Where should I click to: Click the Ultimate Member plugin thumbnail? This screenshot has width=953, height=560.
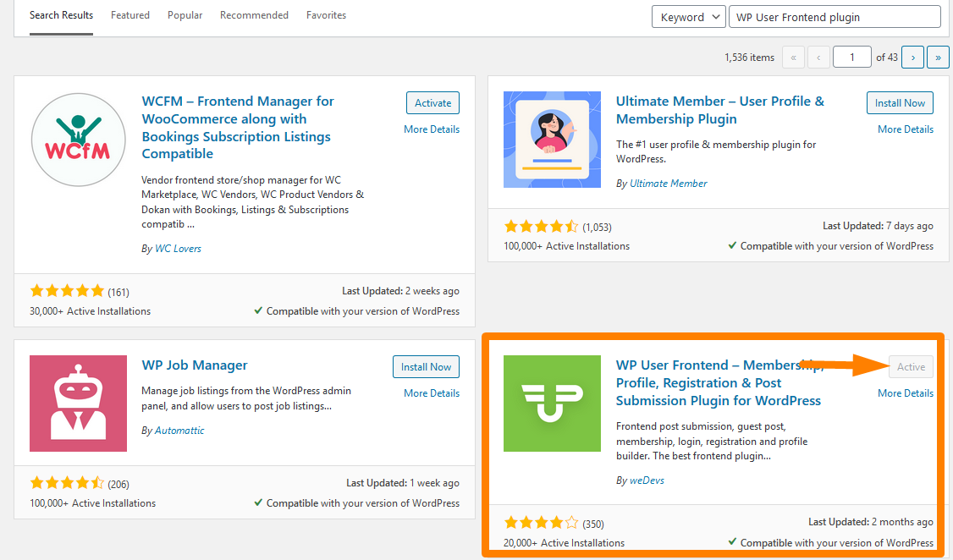552,140
